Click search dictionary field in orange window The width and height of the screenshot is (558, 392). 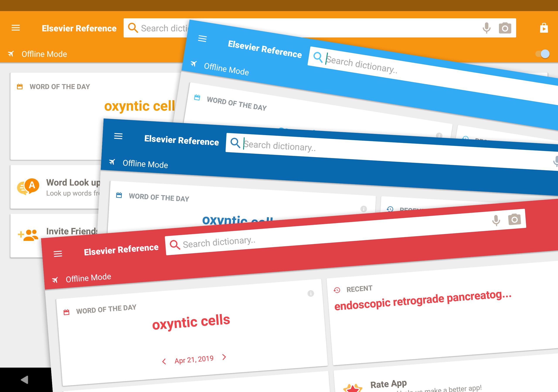[320, 28]
